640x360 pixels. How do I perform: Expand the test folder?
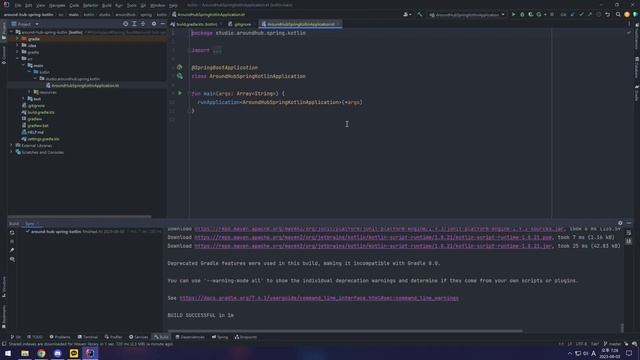24,99
